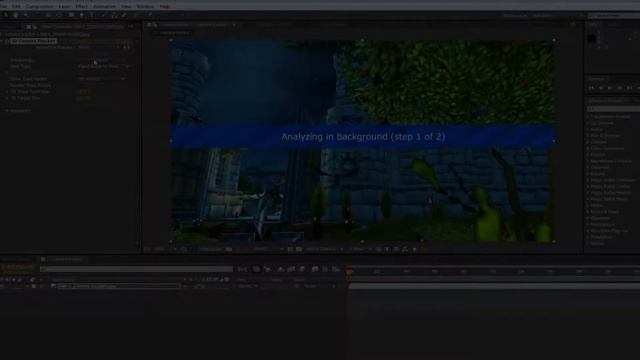Expand the Blur & Sharpen effects category
The image size is (640, 360).
[588, 136]
